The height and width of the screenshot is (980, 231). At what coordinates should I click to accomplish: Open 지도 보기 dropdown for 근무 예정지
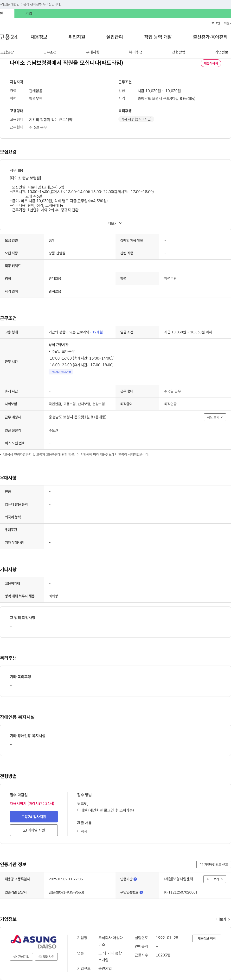tap(215, 417)
